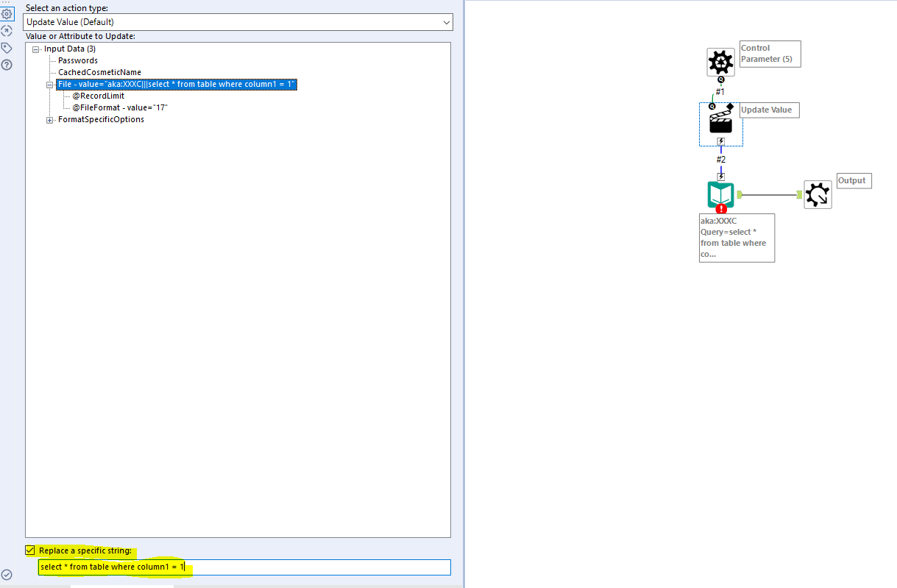Select the @RecordLimit attribute
The image size is (897, 588).
(x=99, y=95)
